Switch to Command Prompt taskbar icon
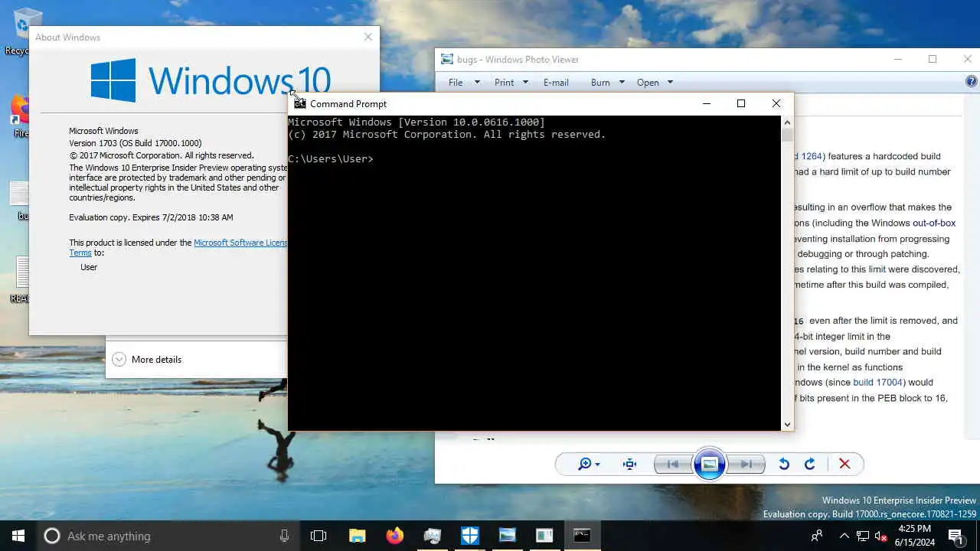 [x=582, y=536]
